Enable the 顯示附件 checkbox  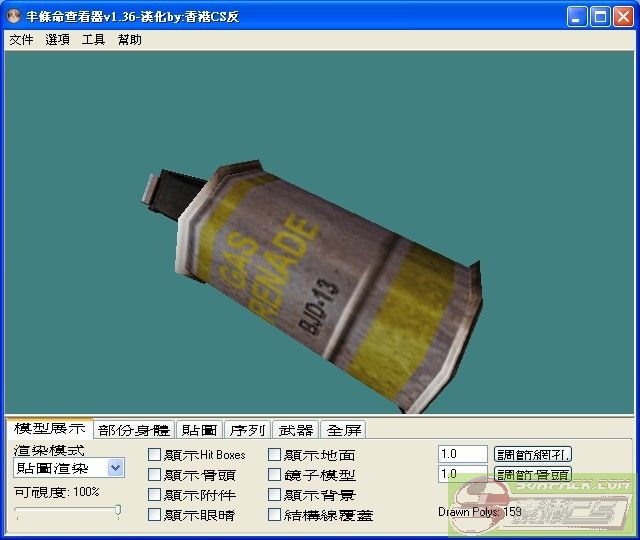(x=154, y=495)
